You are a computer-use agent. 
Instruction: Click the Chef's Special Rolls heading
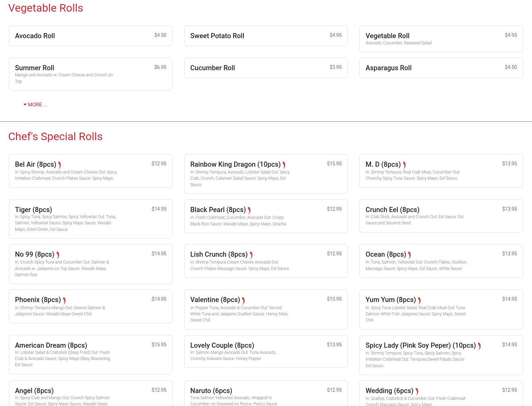(55, 136)
